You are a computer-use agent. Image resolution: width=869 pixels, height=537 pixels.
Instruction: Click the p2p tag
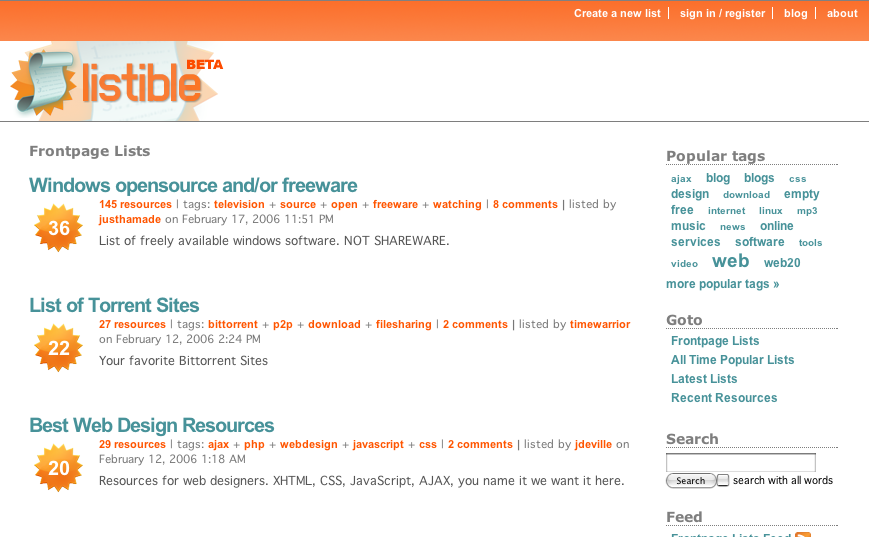click(x=283, y=325)
